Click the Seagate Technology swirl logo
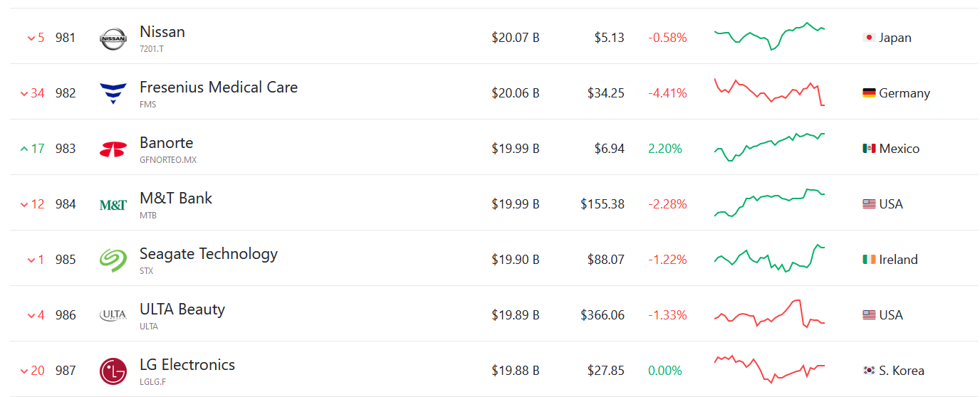Screen dimensions: 980x397 pos(113,260)
